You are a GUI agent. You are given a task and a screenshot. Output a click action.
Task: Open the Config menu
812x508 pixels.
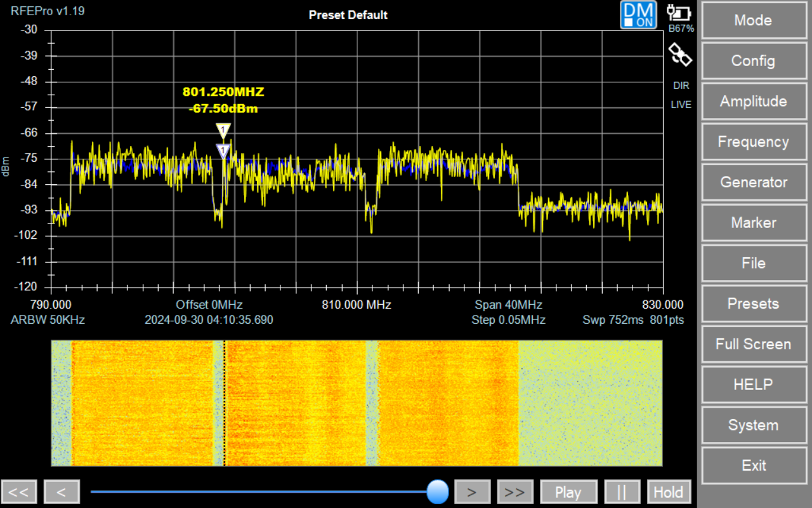click(x=754, y=61)
